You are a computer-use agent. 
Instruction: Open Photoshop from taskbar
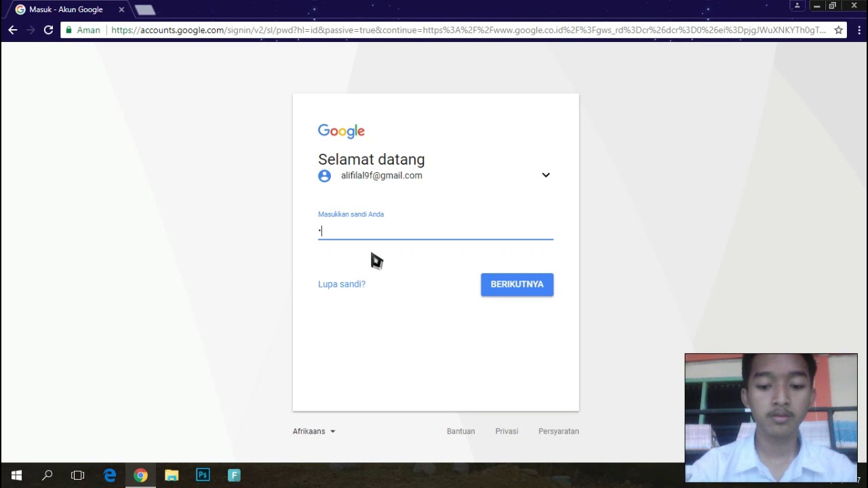(203, 475)
